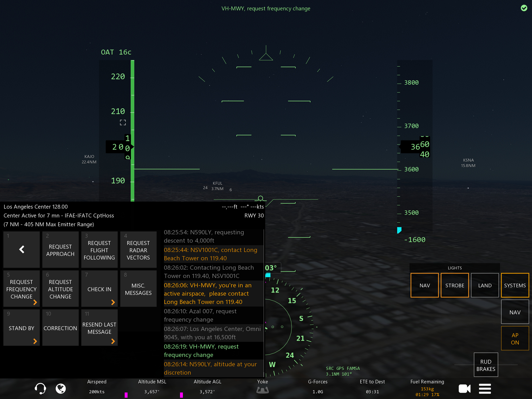Open the SYSTEMS panel button

click(x=515, y=285)
